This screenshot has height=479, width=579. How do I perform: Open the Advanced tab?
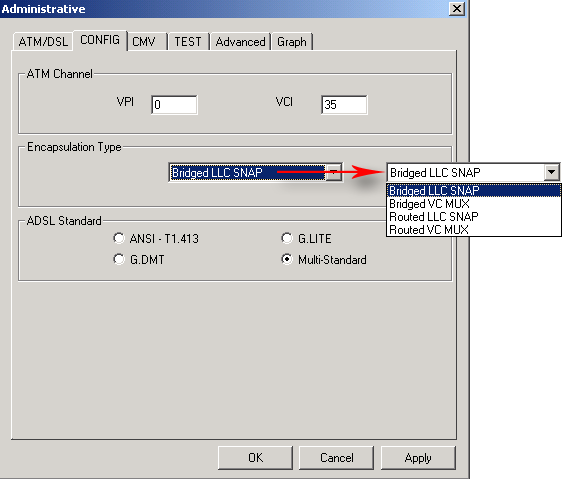pos(240,42)
